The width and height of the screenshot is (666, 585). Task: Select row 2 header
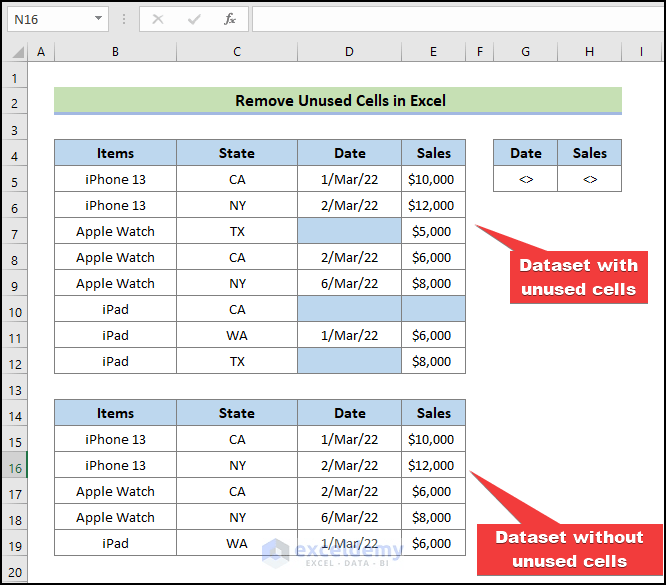(14, 103)
